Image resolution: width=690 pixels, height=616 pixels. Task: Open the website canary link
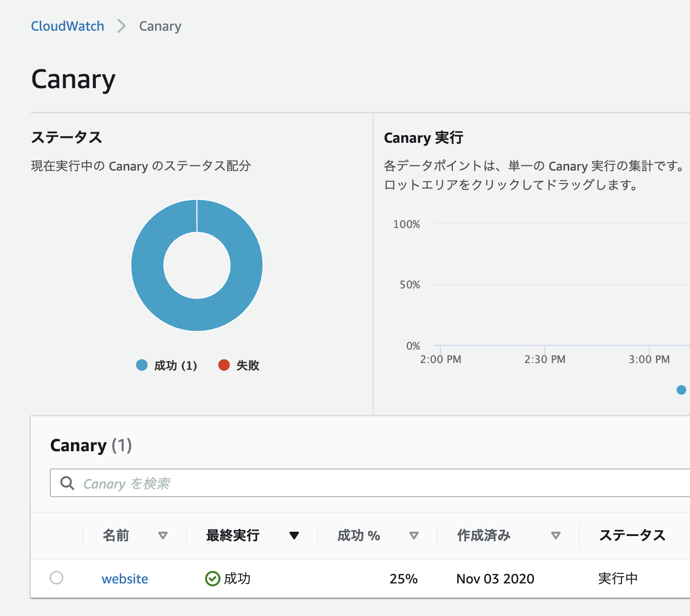(x=125, y=579)
